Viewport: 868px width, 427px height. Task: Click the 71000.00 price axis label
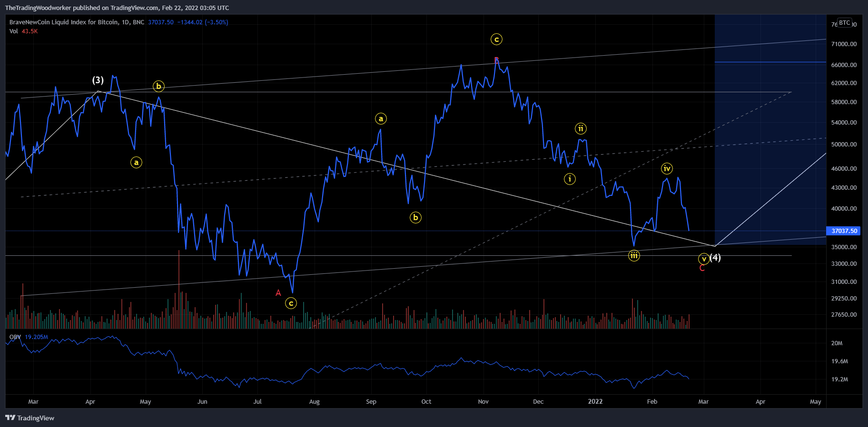[844, 44]
